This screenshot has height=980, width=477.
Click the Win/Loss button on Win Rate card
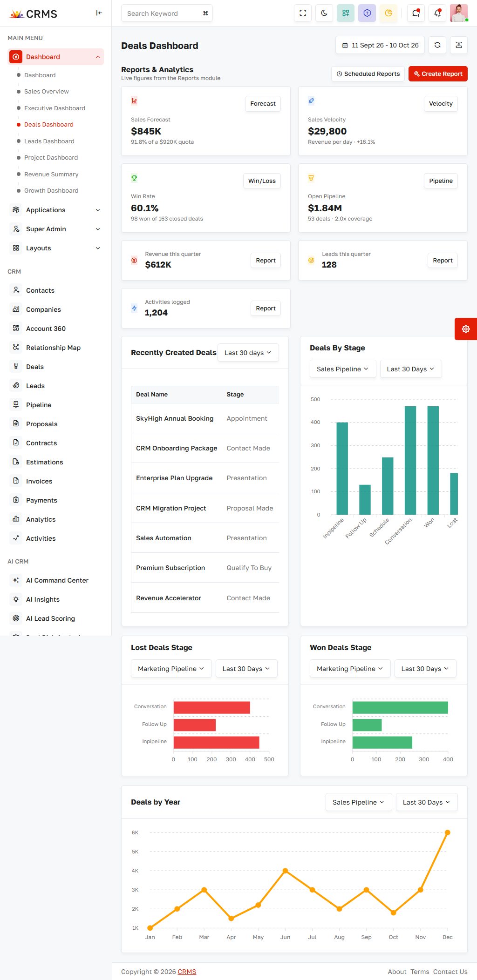coord(262,181)
